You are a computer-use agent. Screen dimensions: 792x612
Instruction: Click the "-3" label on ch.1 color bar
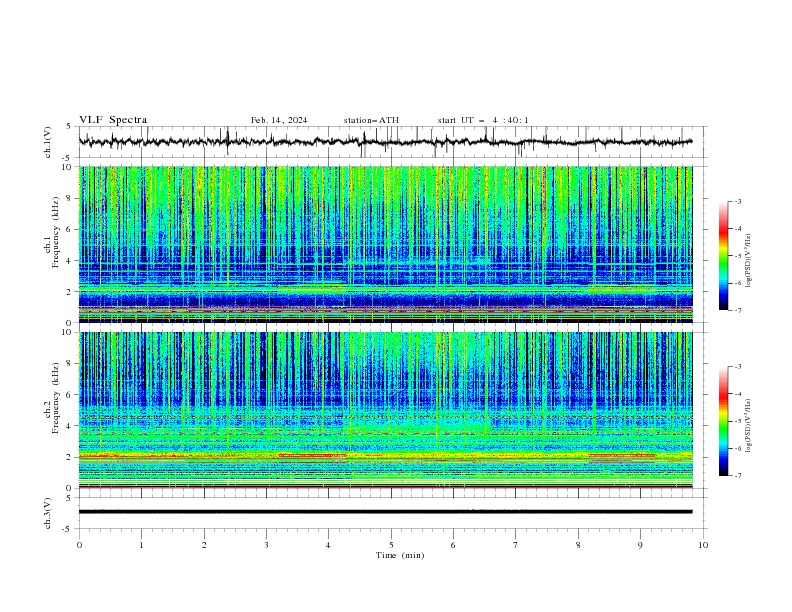pos(738,201)
